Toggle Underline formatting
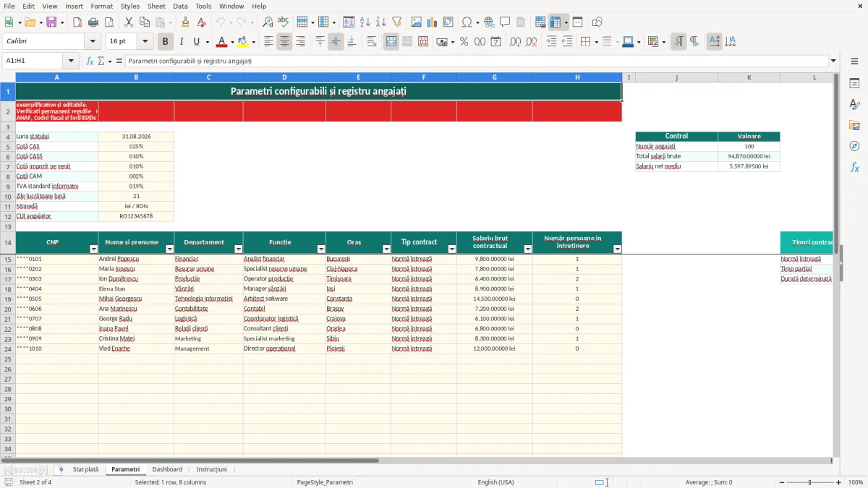 click(196, 42)
